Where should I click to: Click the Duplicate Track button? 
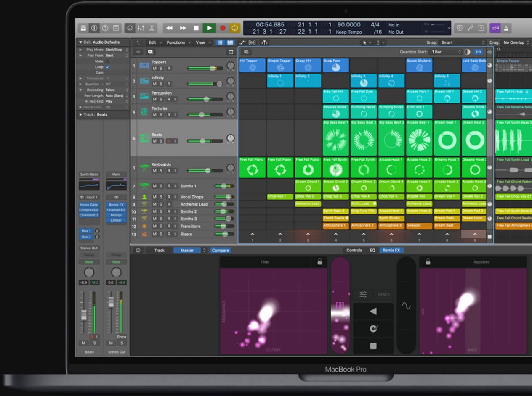pyautogui.click(x=150, y=52)
